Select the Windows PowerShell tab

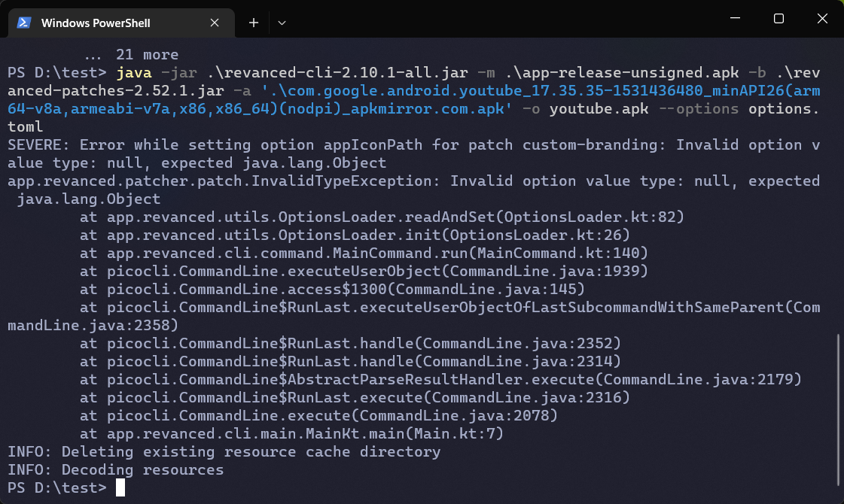coord(121,23)
